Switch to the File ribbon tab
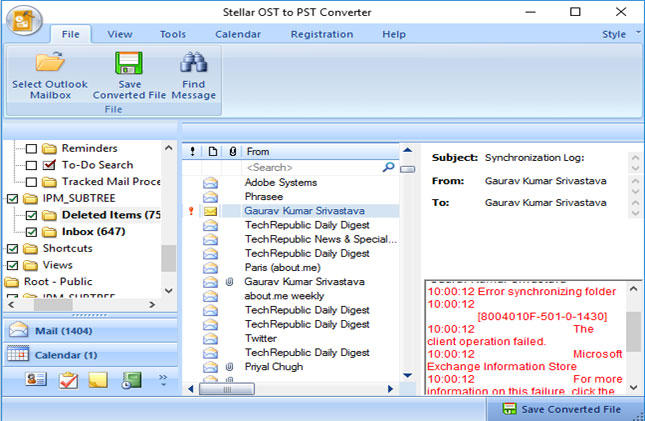The height and width of the screenshot is (421, 645). 70,34
